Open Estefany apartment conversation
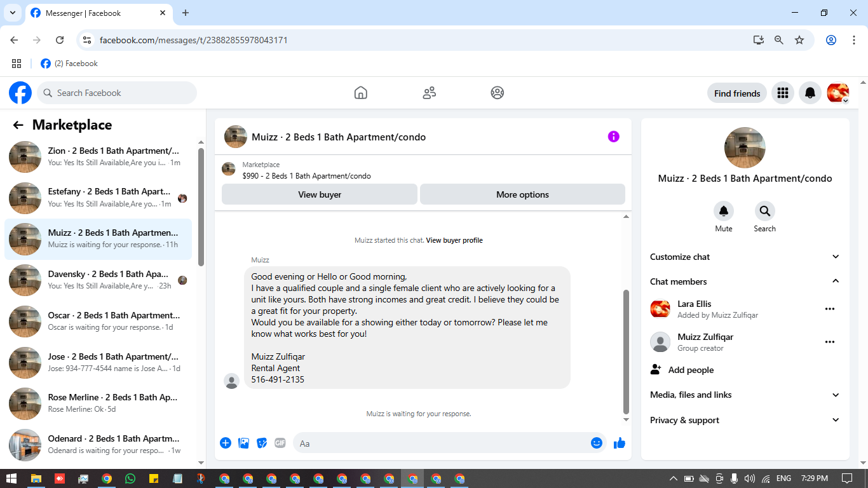 [x=98, y=198]
